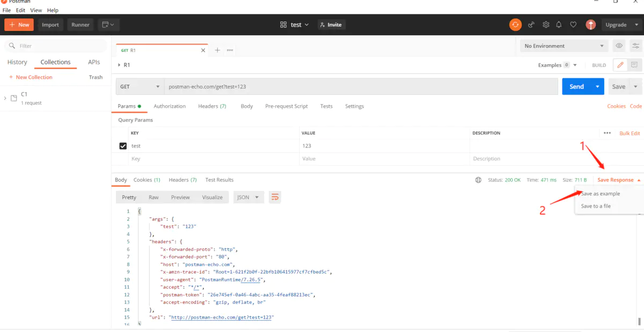This screenshot has width=644, height=332.
Task: Switch to the History tab
Action: pos(17,62)
